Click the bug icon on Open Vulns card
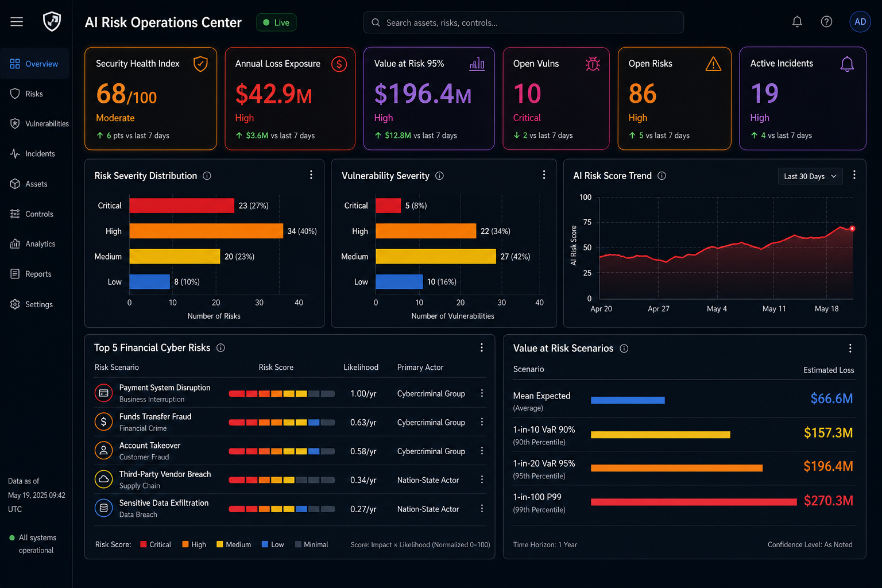Screen dimensions: 882x588 tap(593, 64)
